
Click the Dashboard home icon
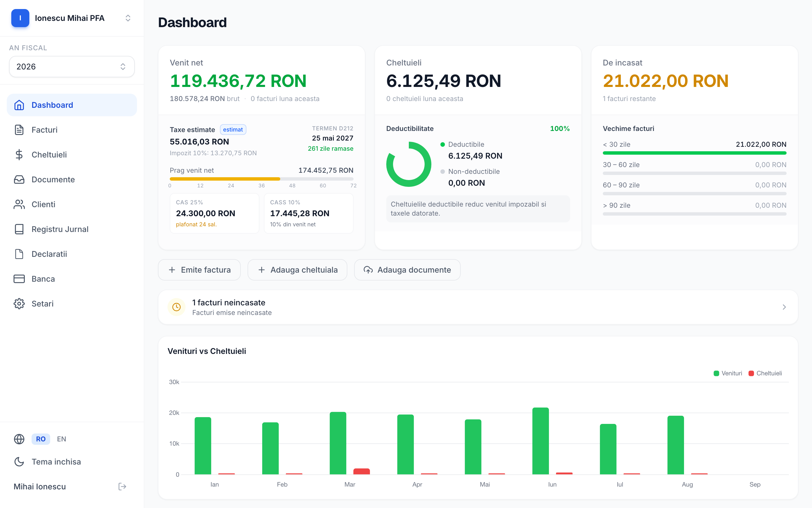[x=19, y=105]
